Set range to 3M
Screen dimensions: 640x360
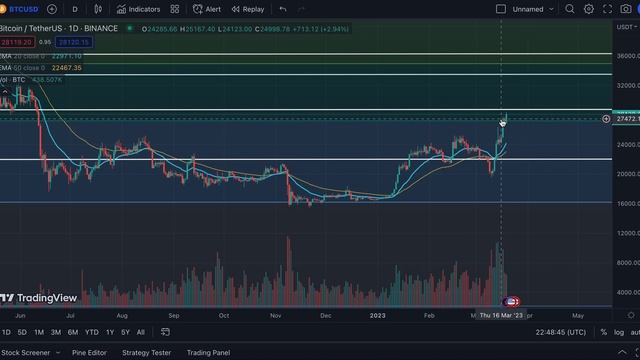(x=56, y=332)
